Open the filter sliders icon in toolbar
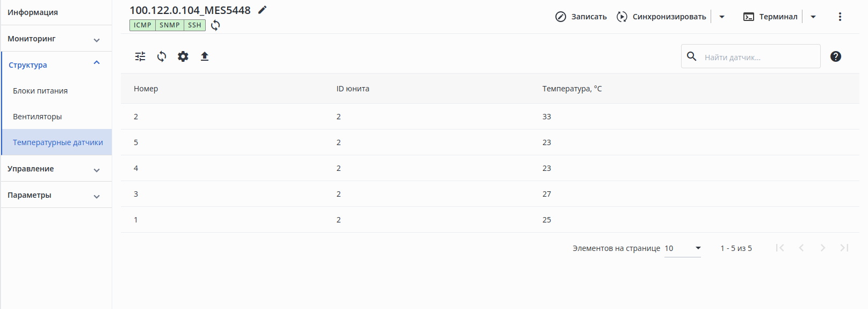The image size is (868, 309). (x=140, y=56)
